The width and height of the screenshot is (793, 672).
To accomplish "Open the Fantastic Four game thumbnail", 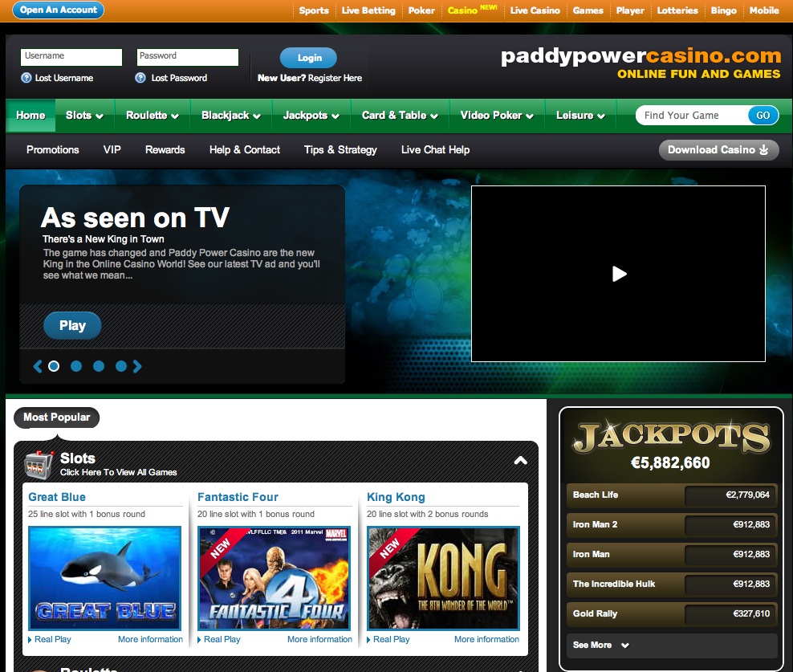I will coord(274,578).
